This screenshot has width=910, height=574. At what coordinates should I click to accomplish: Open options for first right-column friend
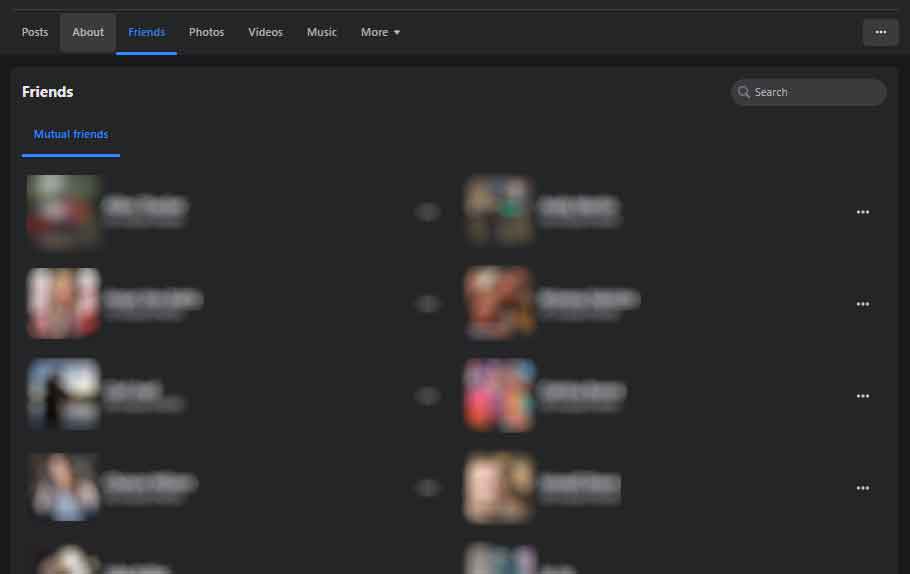[x=863, y=212]
